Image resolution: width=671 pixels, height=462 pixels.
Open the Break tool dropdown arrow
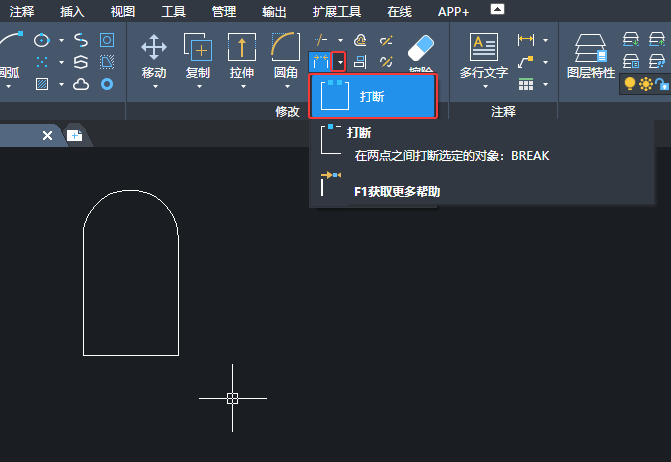pyautogui.click(x=339, y=62)
